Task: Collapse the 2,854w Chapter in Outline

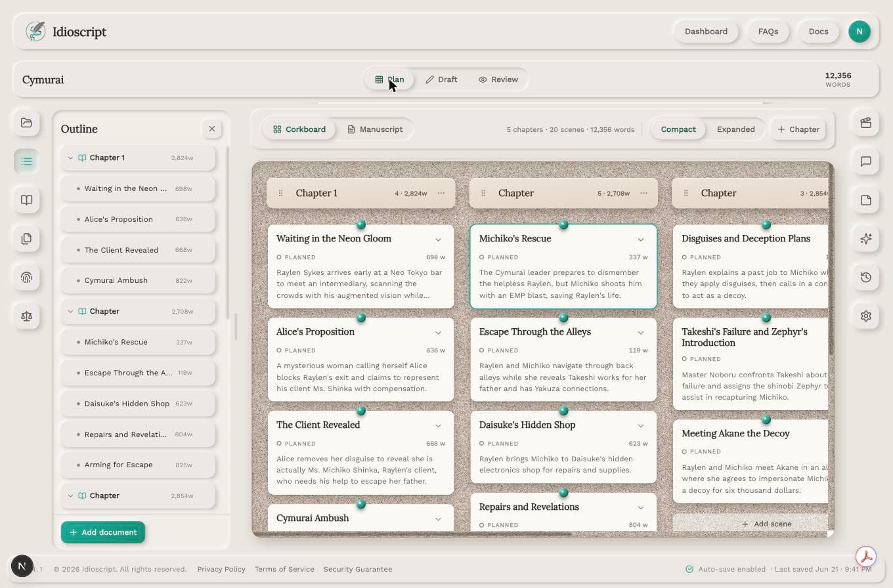Action: pyautogui.click(x=70, y=495)
